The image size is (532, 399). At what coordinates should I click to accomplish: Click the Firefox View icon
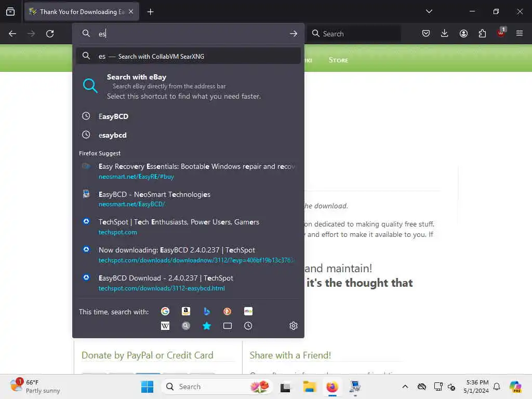click(10, 11)
